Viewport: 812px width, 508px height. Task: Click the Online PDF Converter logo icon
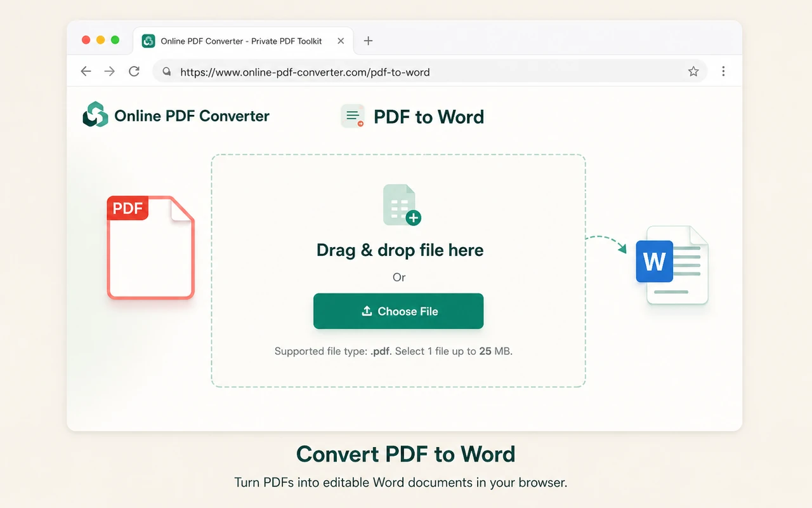(x=95, y=115)
